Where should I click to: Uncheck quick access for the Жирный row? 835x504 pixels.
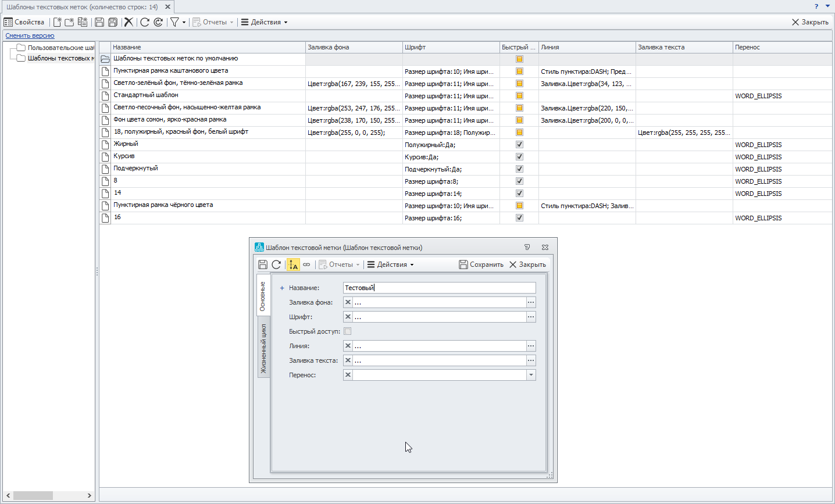(519, 145)
